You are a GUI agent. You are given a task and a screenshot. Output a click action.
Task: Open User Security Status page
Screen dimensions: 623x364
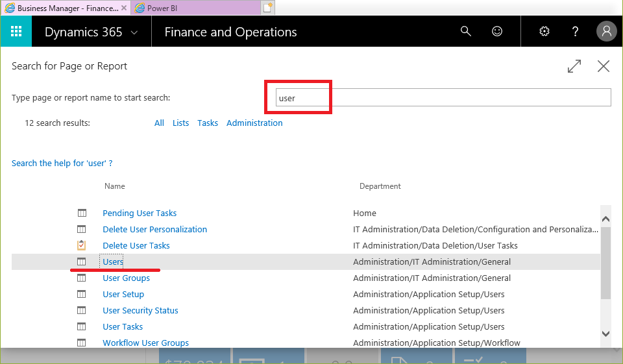140,311
